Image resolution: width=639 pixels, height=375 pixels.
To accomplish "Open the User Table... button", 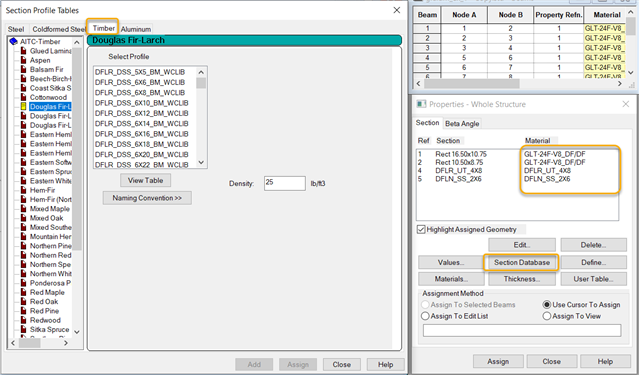I will [x=593, y=279].
